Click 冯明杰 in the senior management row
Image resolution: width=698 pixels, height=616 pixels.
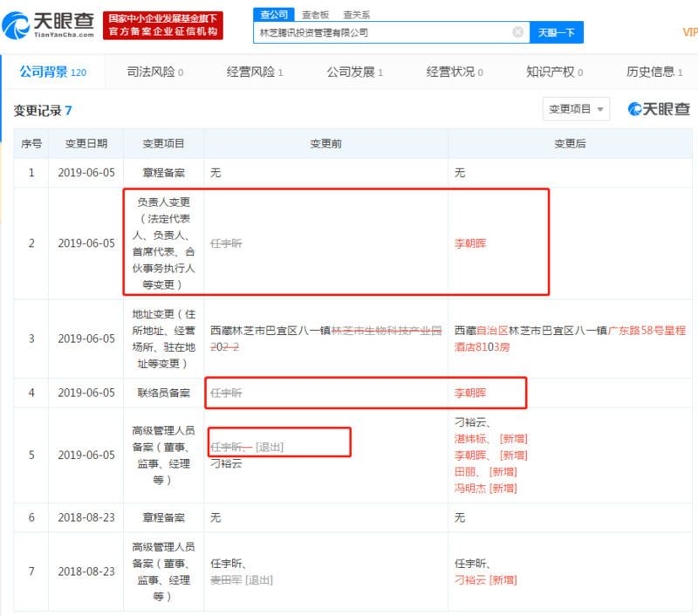(x=470, y=489)
